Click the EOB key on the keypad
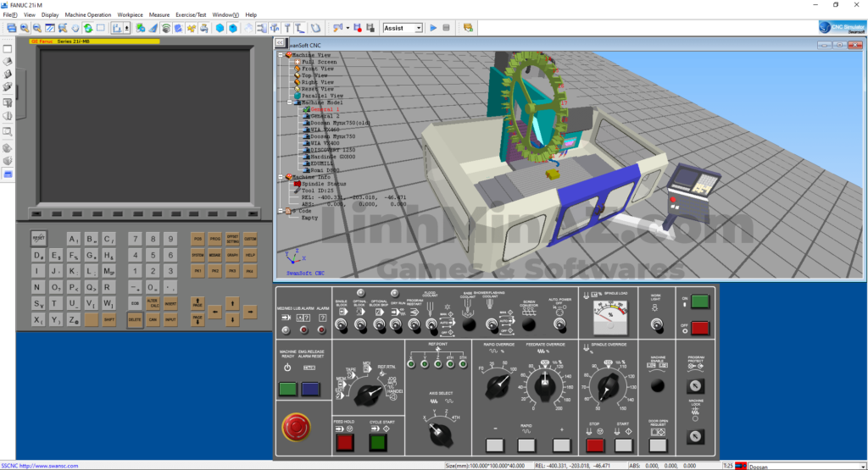This screenshot has width=868, height=470. 135,303
